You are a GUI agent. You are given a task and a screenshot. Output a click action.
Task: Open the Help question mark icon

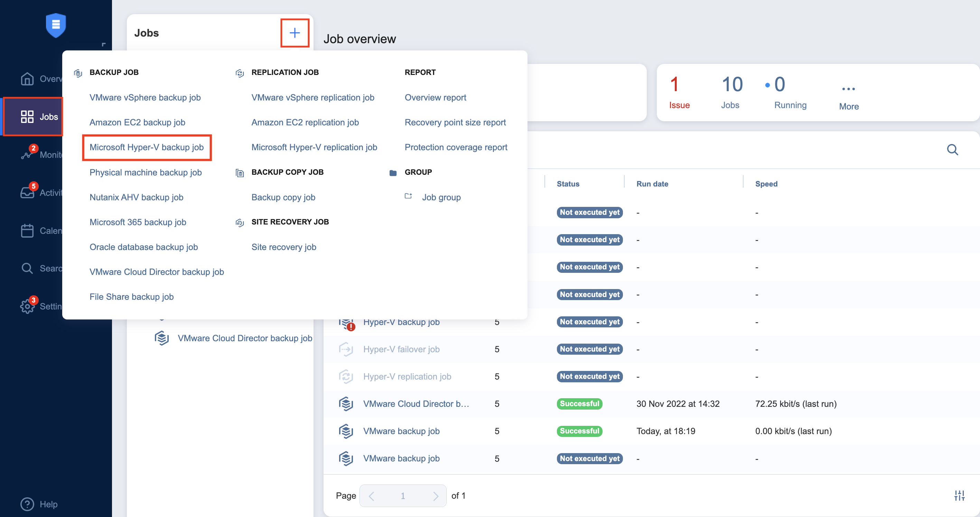(27, 504)
